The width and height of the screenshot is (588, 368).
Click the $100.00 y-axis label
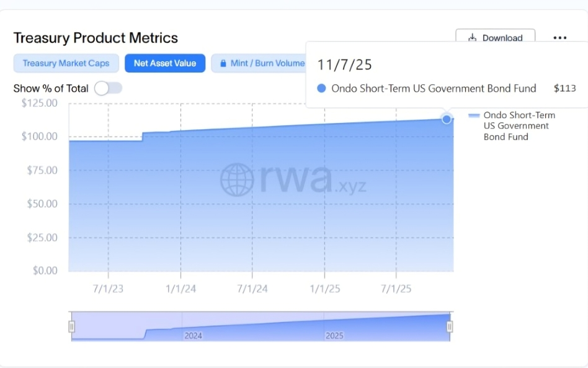click(x=40, y=137)
